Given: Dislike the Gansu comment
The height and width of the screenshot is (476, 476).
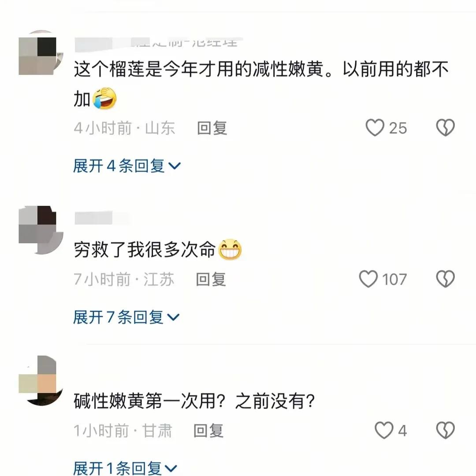Looking at the screenshot, I should [445, 430].
